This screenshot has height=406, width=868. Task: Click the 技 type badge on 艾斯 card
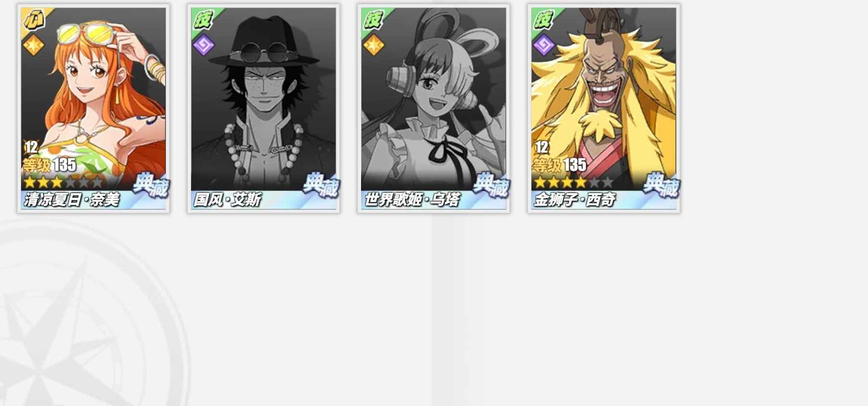(203, 20)
